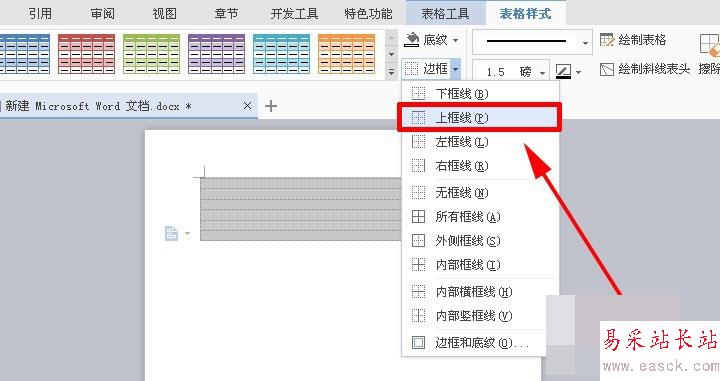Viewport: 720px width, 381px height.
Task: Switch to the 视图 ribbon tab
Action: (164, 14)
